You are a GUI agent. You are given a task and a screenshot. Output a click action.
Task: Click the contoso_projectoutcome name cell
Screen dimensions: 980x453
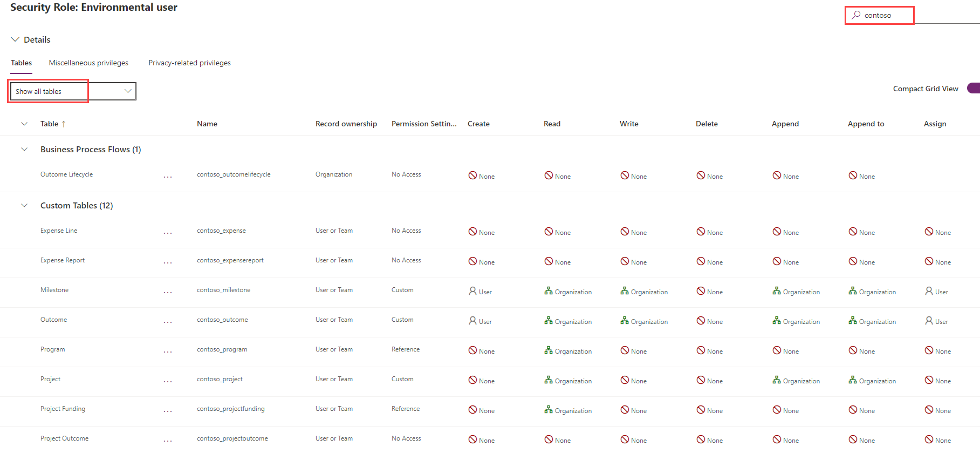[x=232, y=438]
